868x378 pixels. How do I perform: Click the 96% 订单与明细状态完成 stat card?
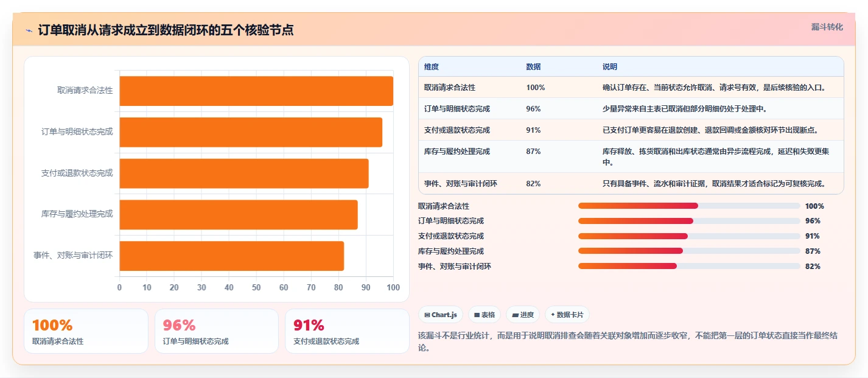coord(217,331)
